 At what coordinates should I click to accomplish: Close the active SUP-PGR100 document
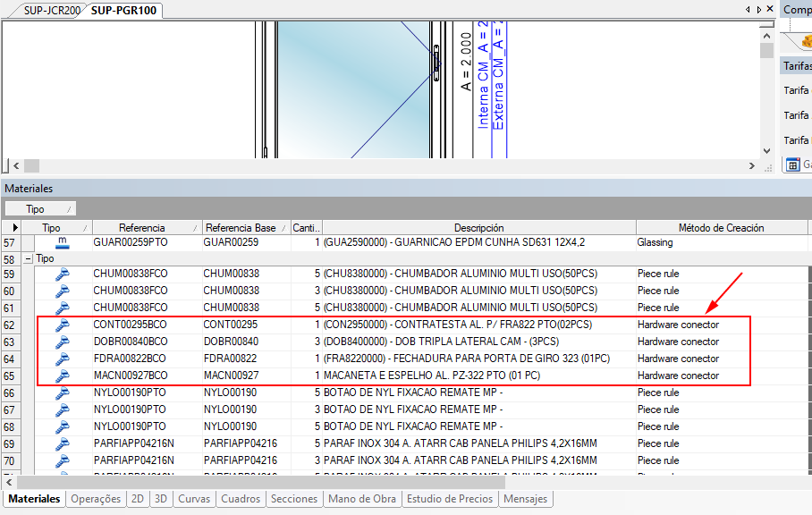[769, 9]
